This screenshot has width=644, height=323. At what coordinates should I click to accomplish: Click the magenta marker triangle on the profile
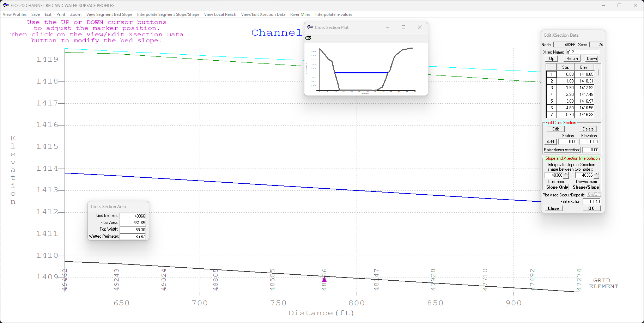(324, 280)
